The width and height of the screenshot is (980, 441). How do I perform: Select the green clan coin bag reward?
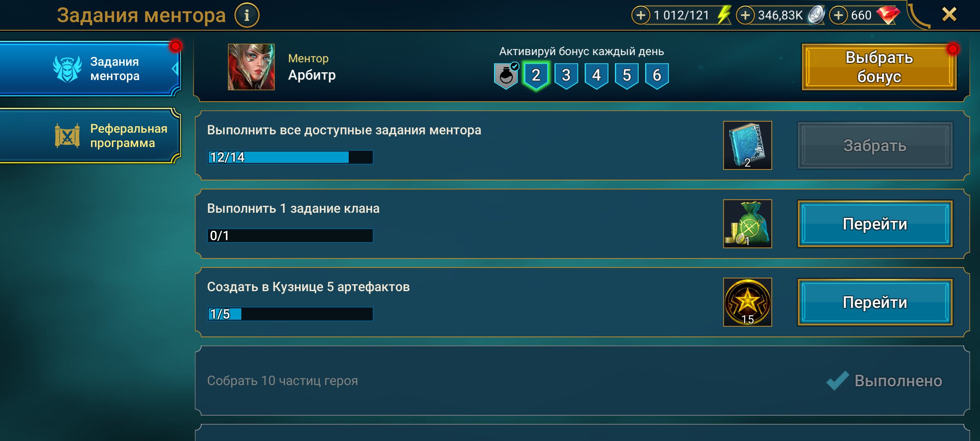(747, 224)
